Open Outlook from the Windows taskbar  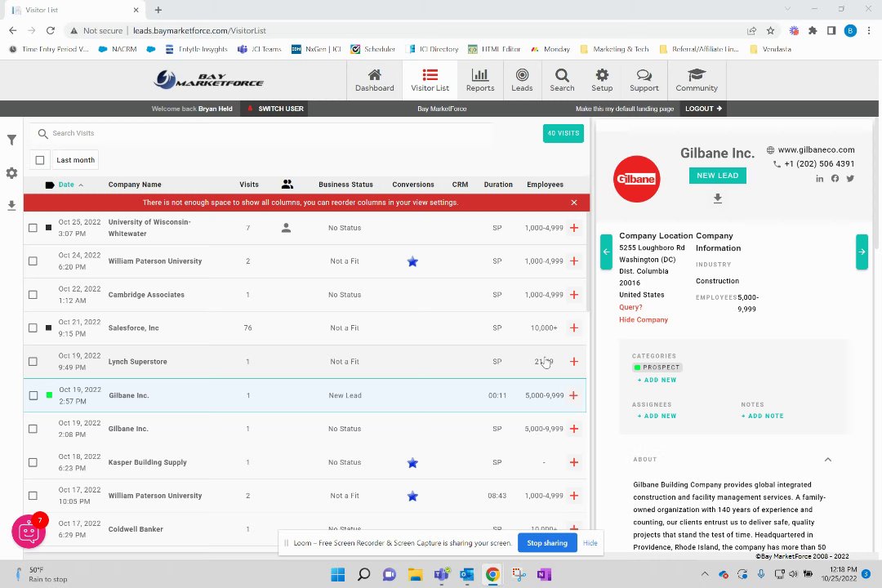pyautogui.click(x=466, y=574)
